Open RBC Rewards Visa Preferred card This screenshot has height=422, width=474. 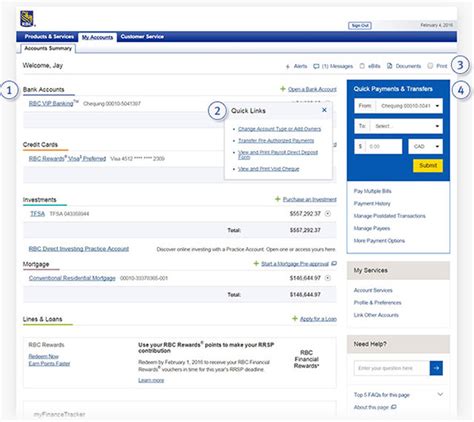[x=67, y=158]
